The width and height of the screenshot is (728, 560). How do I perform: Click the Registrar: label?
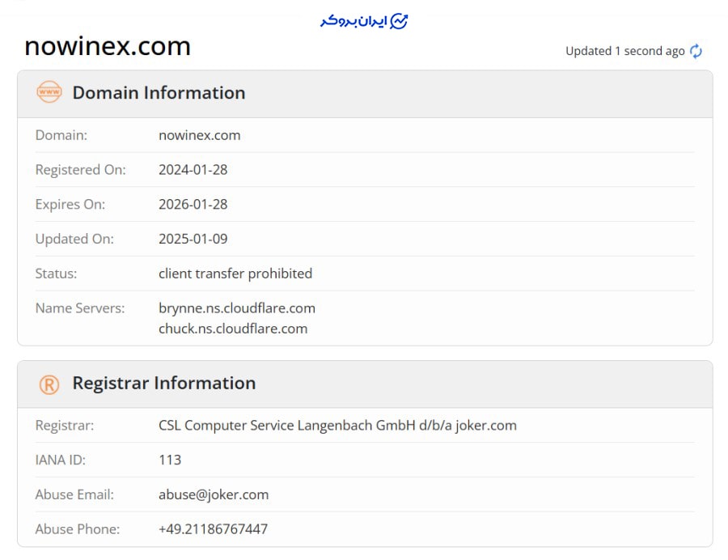[65, 426]
